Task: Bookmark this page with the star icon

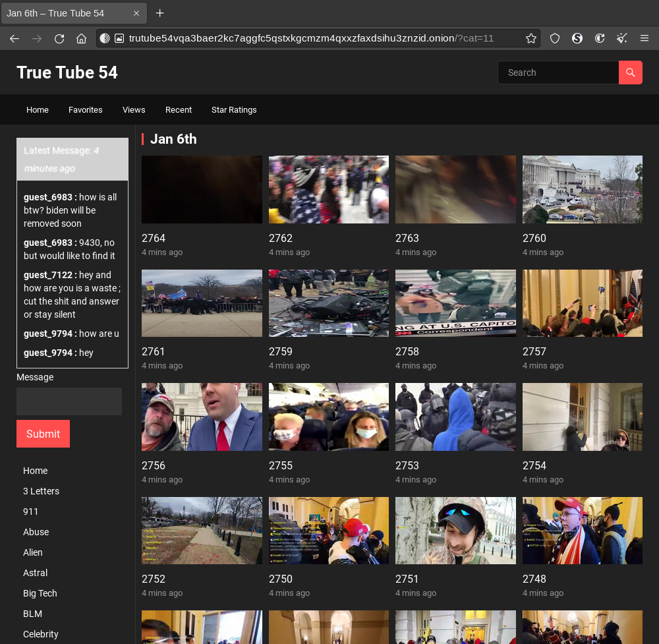Action: click(x=530, y=39)
